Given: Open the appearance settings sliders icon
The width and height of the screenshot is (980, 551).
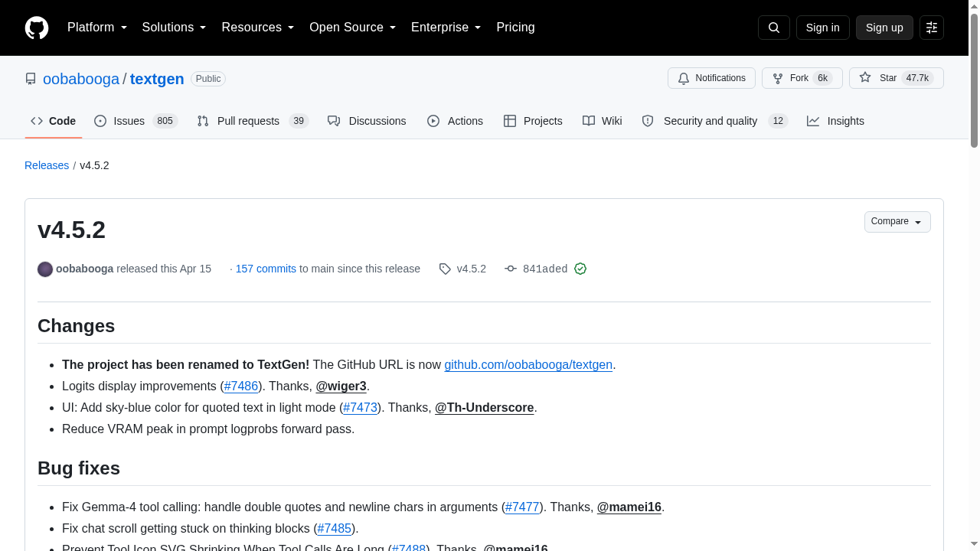Looking at the screenshot, I should (932, 28).
